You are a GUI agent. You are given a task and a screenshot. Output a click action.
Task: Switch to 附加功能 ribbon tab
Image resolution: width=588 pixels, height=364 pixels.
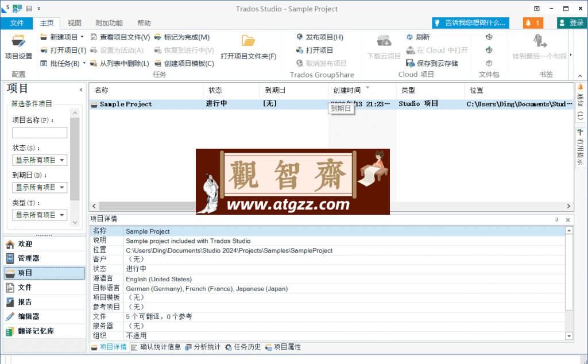(109, 23)
